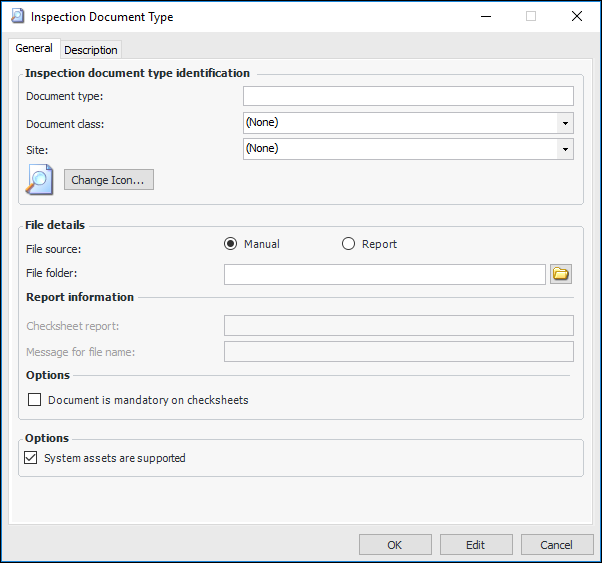602x563 pixels.
Task: Select the Report file source option
Action: [349, 244]
